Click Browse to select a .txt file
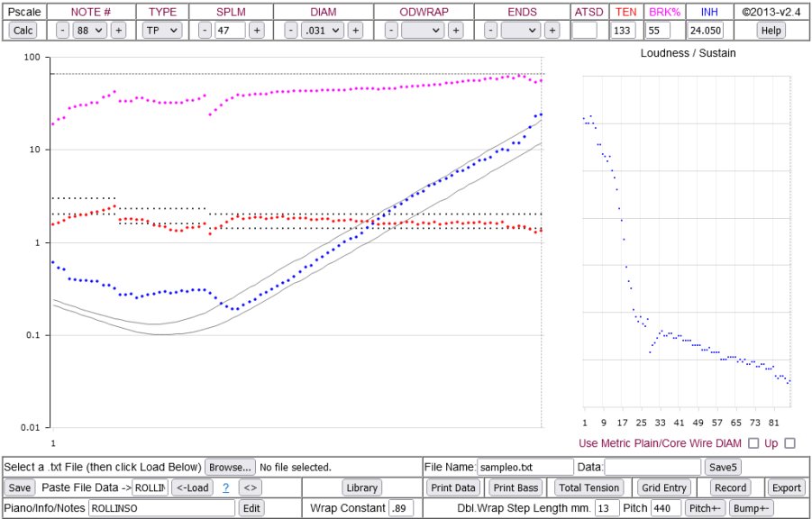This screenshot has width=812, height=519. point(230,468)
